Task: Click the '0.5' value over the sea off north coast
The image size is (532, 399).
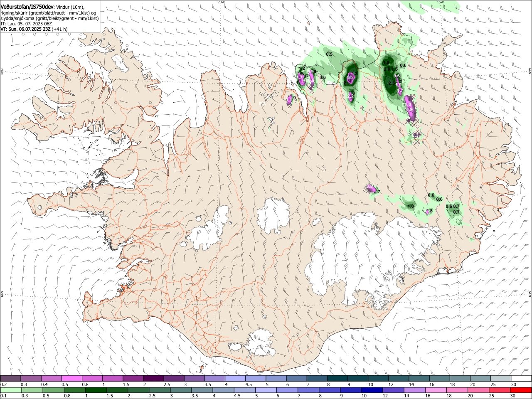Action: point(329,54)
